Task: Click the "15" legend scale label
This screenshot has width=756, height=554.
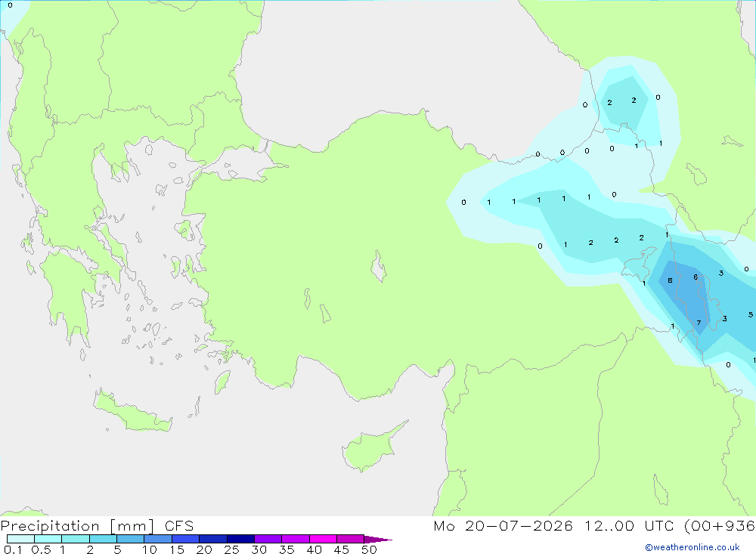Action: tap(177, 549)
